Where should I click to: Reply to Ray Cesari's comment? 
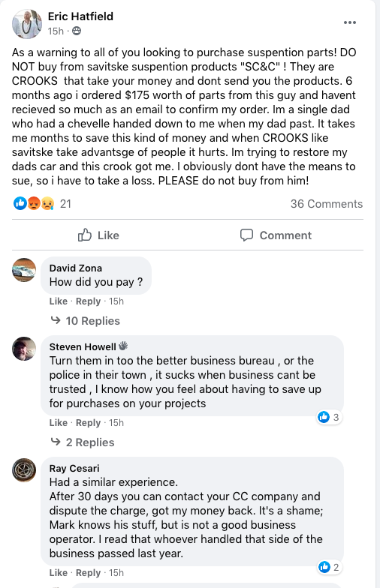pos(89,573)
